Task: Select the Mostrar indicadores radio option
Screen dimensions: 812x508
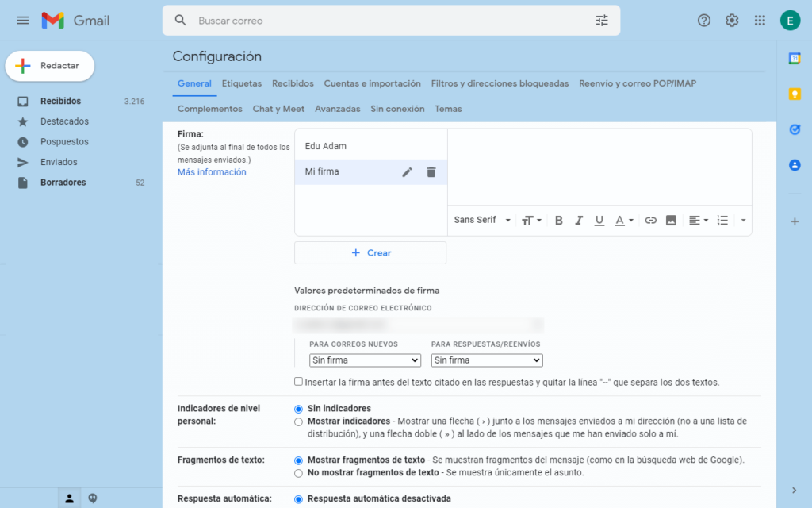Action: [x=298, y=421]
